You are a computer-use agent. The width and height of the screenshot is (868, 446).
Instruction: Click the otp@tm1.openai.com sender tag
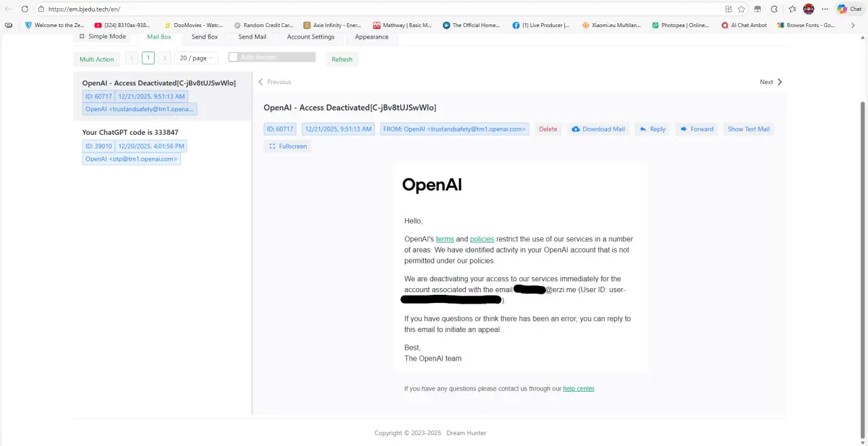tap(132, 159)
